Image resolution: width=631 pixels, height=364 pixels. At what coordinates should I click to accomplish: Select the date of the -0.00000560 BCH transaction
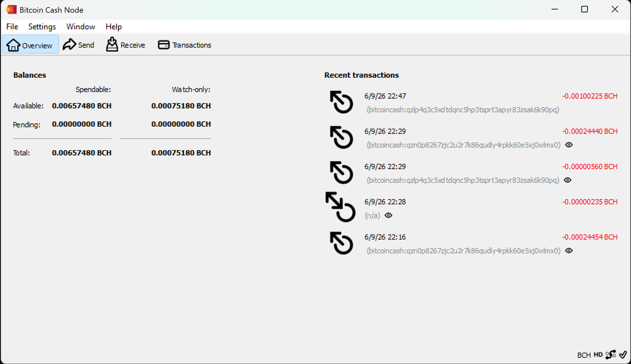click(385, 167)
